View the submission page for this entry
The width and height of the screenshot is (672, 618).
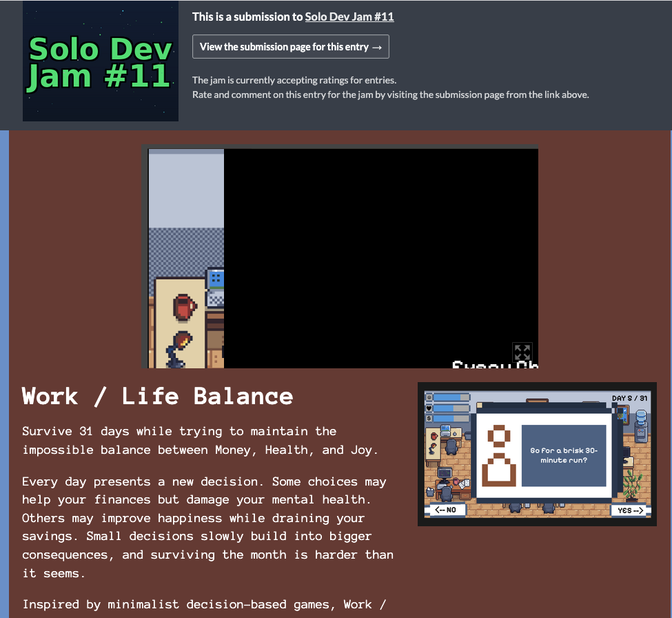point(291,47)
